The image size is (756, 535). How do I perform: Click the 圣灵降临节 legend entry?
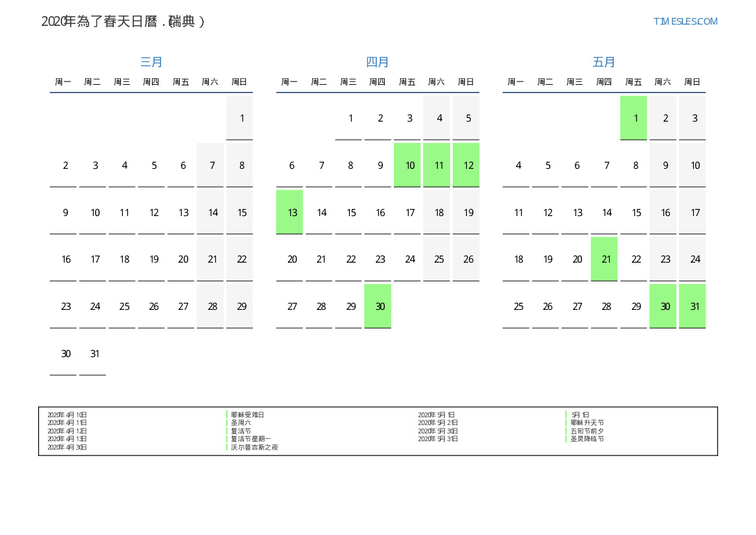coord(587,439)
